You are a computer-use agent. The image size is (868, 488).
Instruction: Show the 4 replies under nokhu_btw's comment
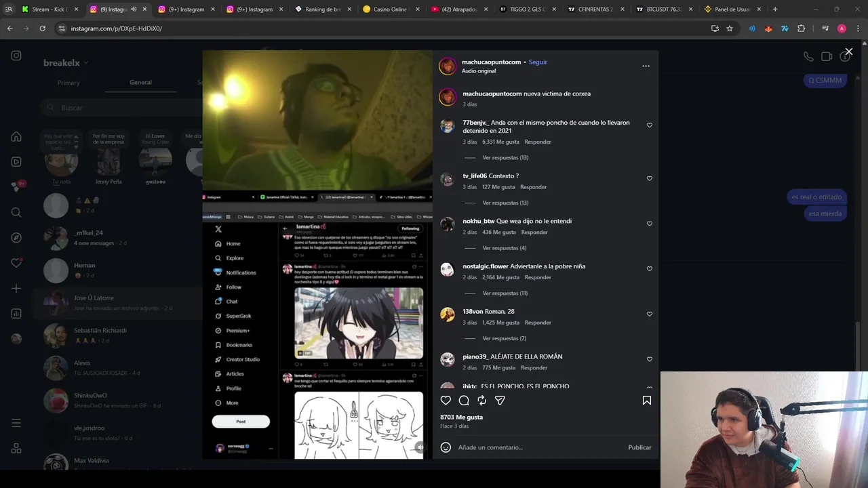[x=504, y=248]
